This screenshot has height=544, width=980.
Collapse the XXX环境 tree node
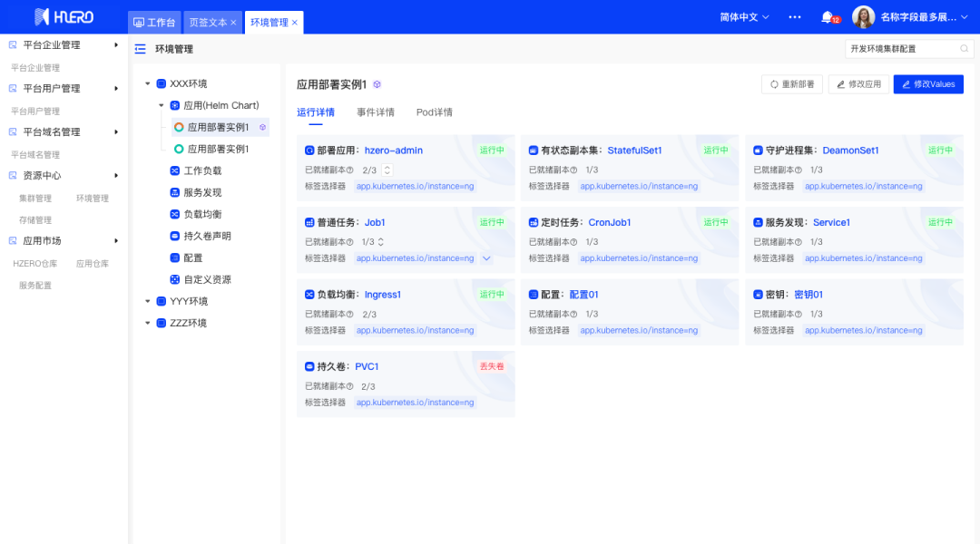[148, 83]
